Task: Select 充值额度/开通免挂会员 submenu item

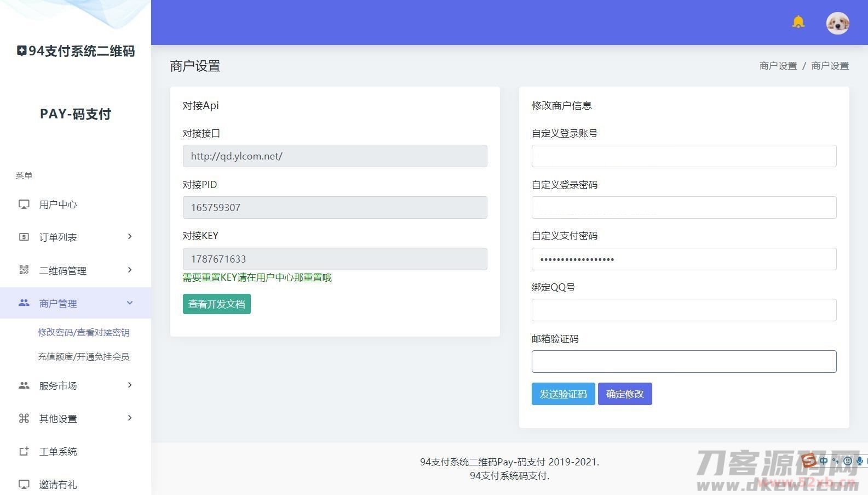Action: (83, 356)
